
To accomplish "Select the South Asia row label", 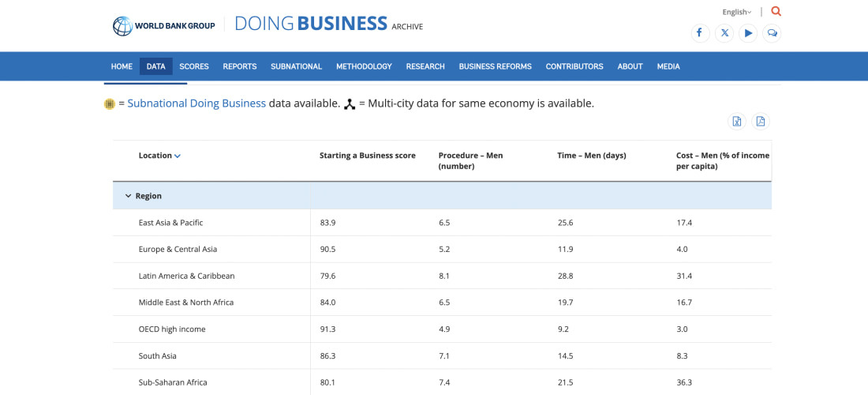I will coord(157,355).
